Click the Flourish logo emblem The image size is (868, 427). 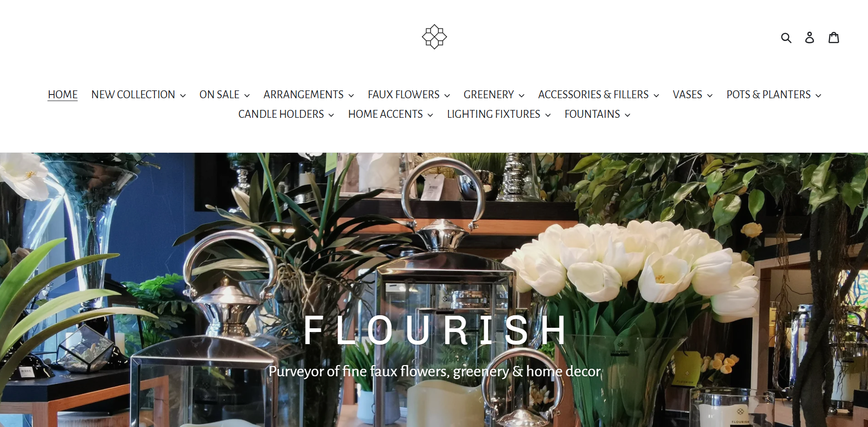[434, 37]
